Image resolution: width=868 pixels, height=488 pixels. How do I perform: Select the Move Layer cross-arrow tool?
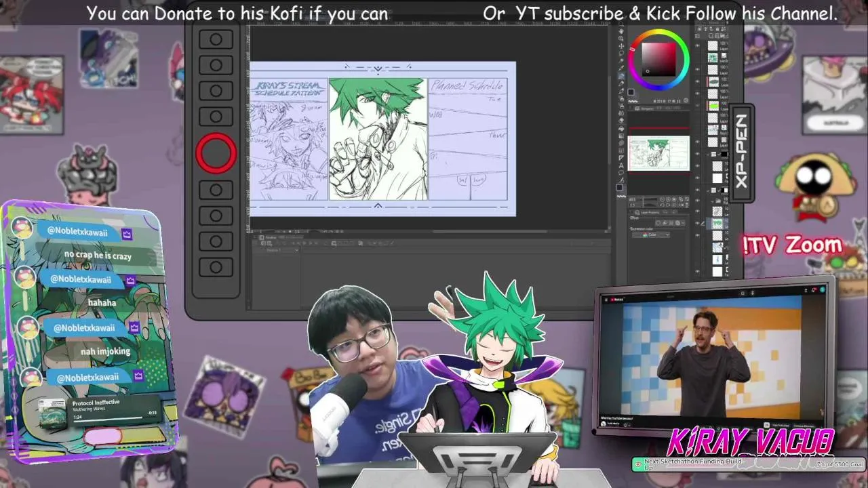coord(621,46)
